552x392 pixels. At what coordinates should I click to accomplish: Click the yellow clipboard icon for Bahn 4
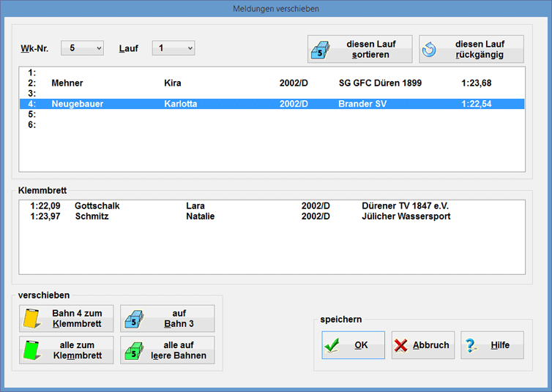click(x=30, y=319)
